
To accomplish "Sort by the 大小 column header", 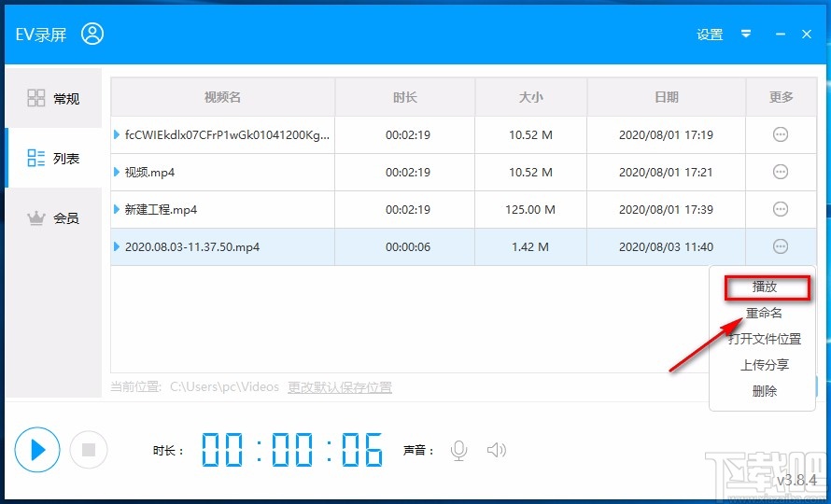I will (530, 97).
